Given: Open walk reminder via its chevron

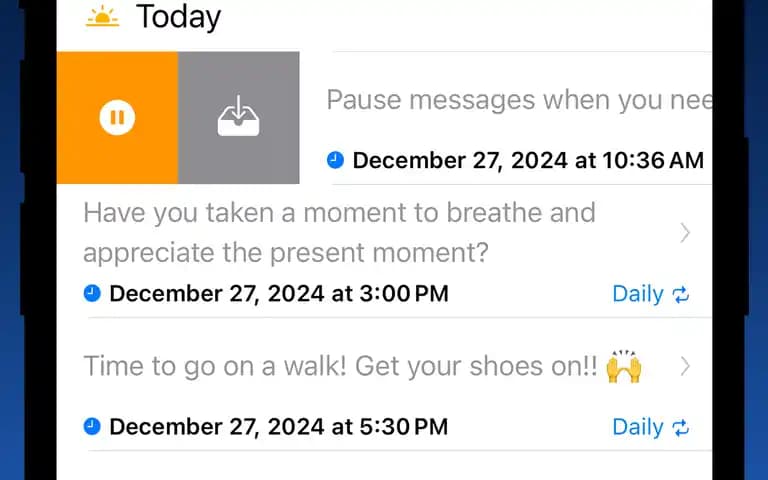Looking at the screenshot, I should click(685, 366).
